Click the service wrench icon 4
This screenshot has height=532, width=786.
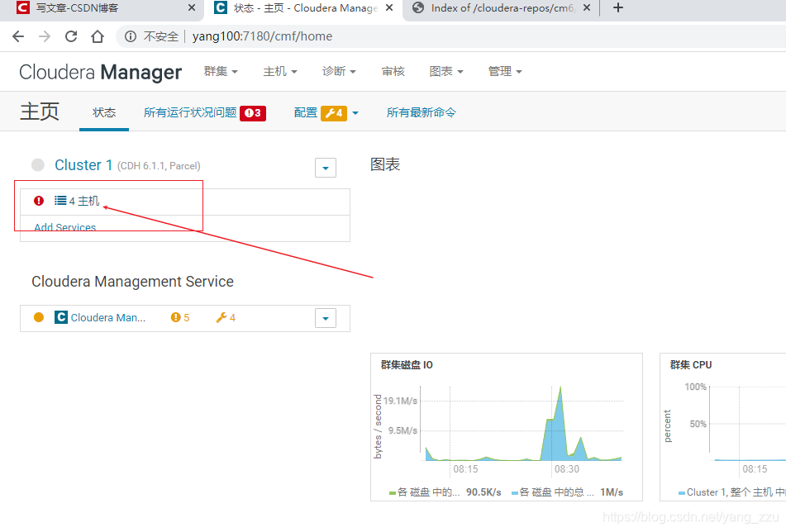pyautogui.click(x=221, y=317)
